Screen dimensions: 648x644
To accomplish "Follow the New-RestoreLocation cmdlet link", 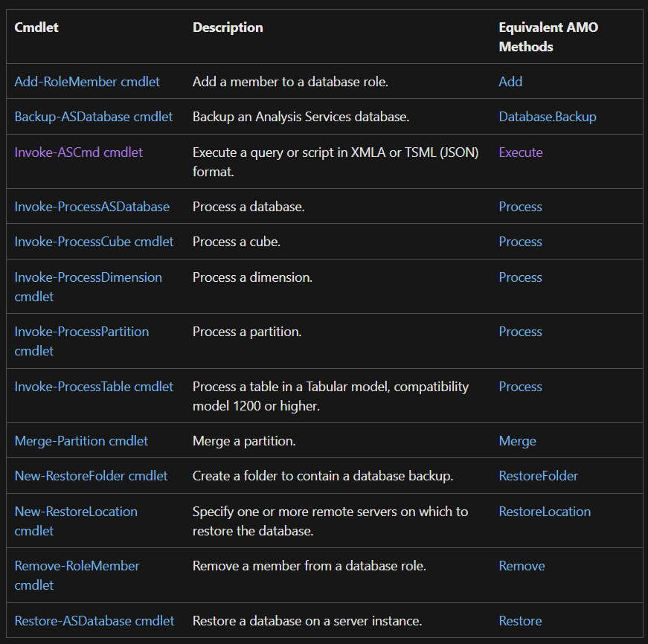I will click(76, 512).
